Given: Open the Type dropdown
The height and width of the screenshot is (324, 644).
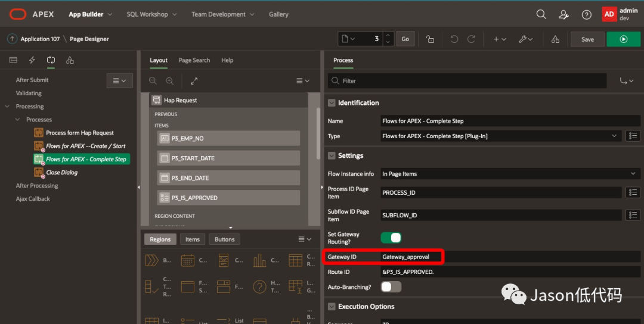Looking at the screenshot, I should pos(500,136).
